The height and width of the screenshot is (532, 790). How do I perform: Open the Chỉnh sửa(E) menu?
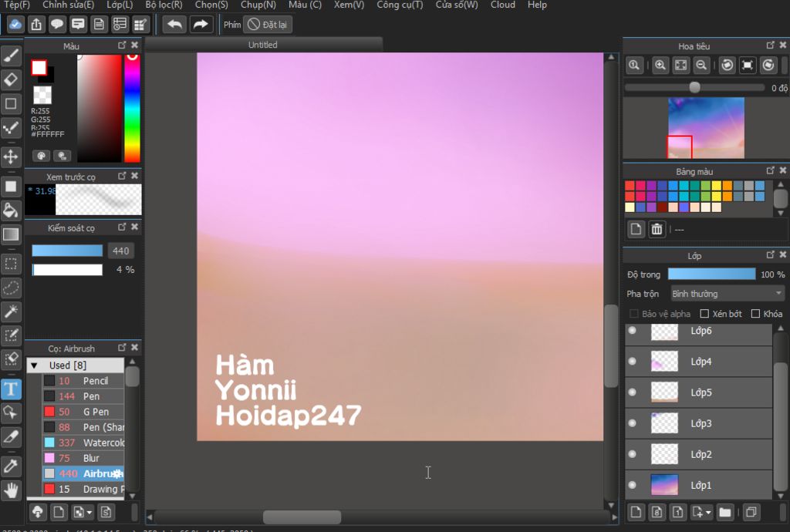[x=68, y=5]
